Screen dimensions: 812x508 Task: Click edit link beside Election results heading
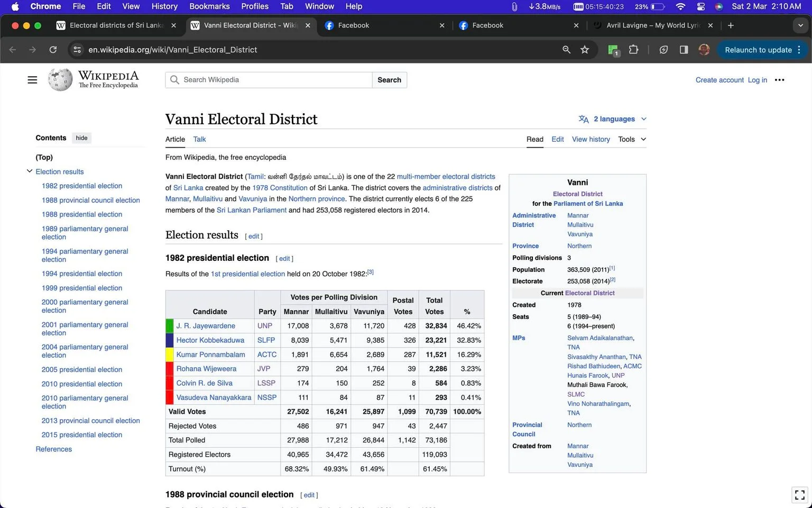point(254,237)
